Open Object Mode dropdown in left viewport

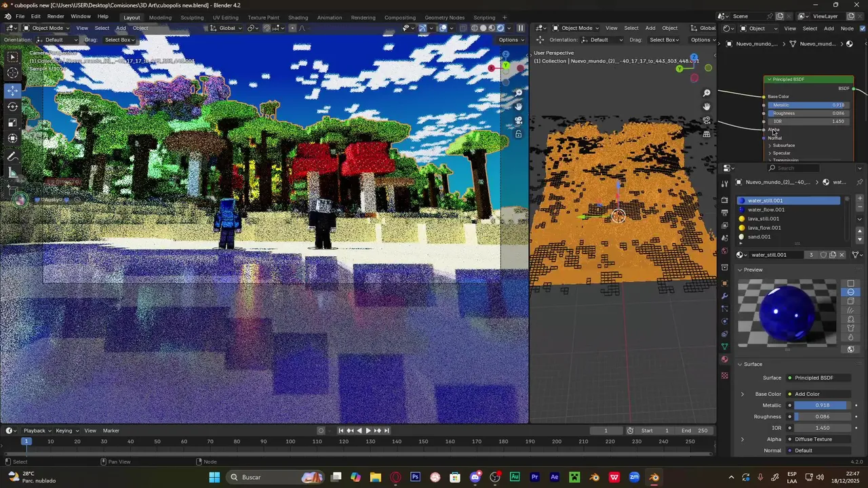click(45, 28)
